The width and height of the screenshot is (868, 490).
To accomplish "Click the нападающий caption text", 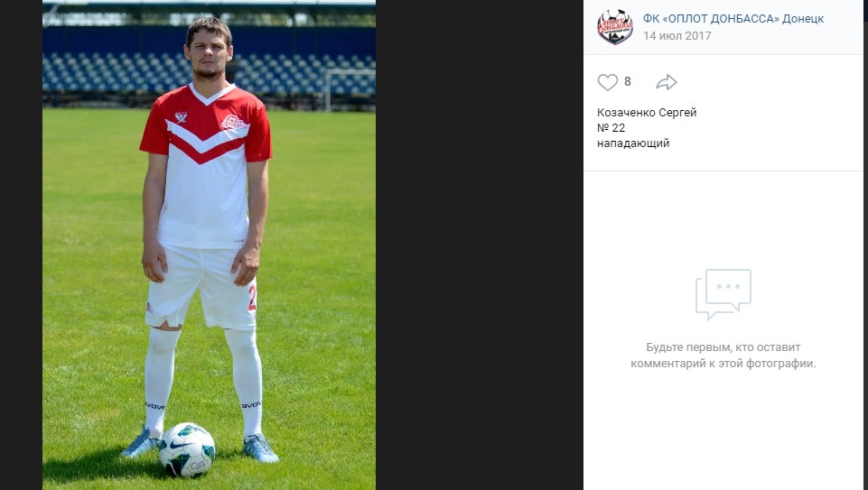I will click(x=633, y=143).
